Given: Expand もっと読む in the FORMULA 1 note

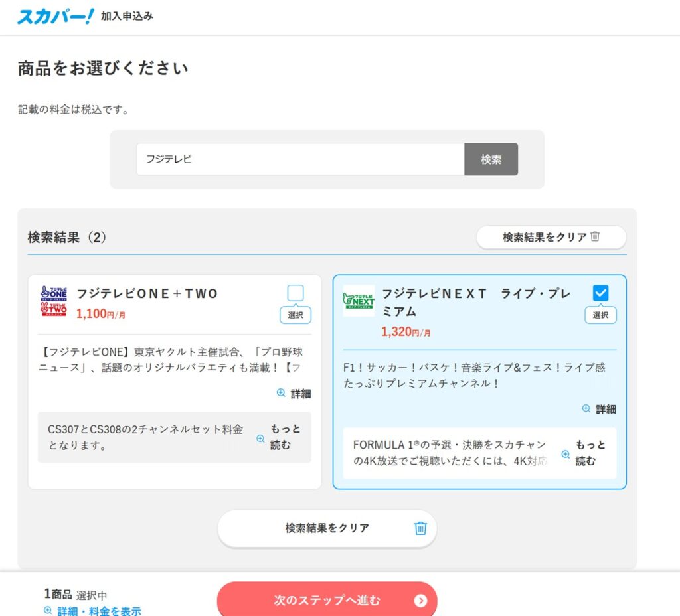Looking at the screenshot, I should coord(590,453).
